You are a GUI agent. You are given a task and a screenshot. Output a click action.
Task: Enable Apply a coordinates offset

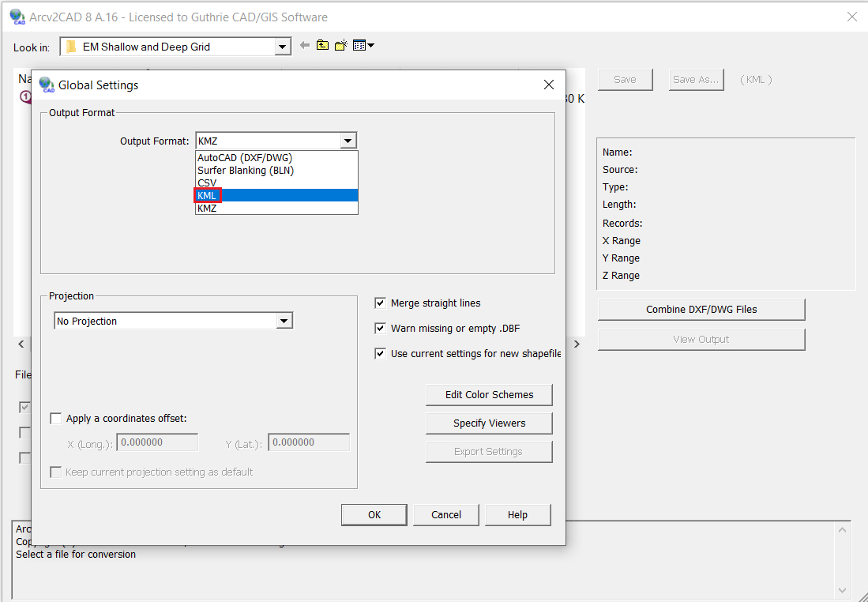tap(56, 418)
